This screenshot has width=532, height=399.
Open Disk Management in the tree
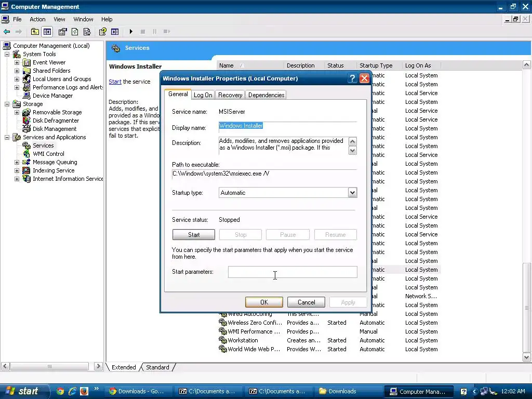(x=54, y=129)
